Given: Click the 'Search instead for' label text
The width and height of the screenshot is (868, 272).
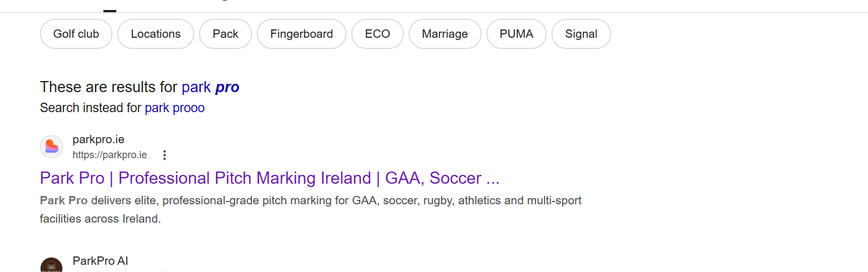Looking at the screenshot, I should click(x=91, y=108).
